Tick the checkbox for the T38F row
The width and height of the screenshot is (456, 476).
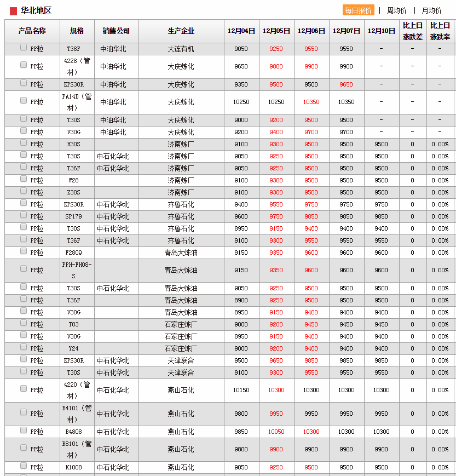pos(24,48)
